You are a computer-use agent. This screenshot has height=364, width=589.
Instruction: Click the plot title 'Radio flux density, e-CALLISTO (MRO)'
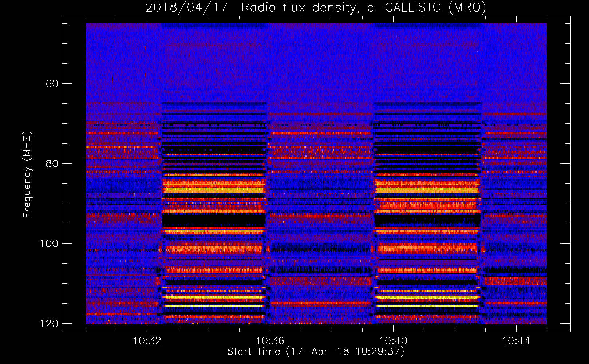pos(364,7)
